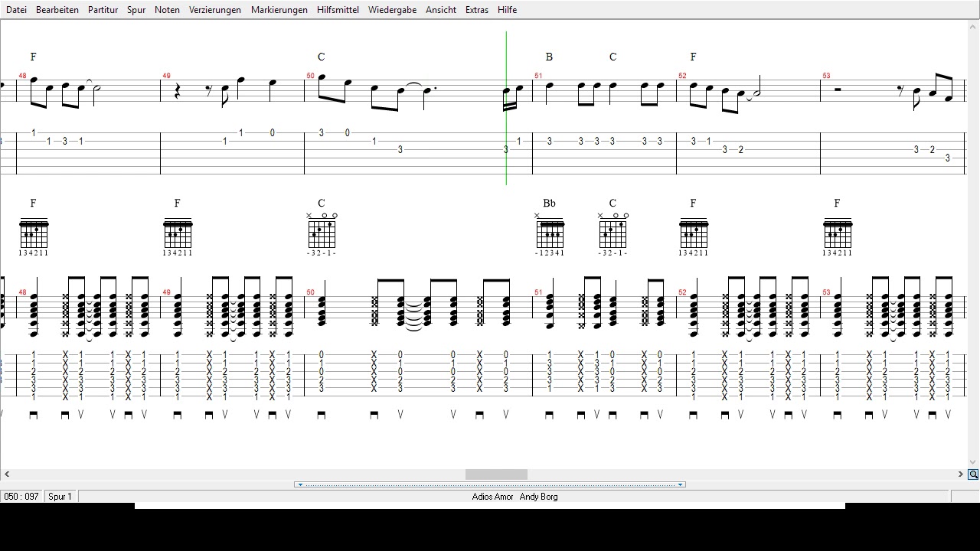Click the horizontal scrollbar thumb
This screenshot has width=980, height=551.
[x=496, y=474]
